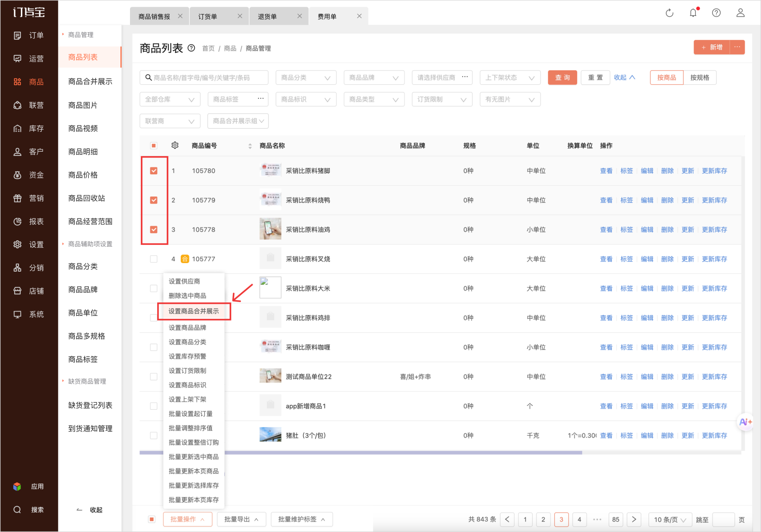Open the 资金 sidebar section
This screenshot has width=761, height=532.
point(29,175)
